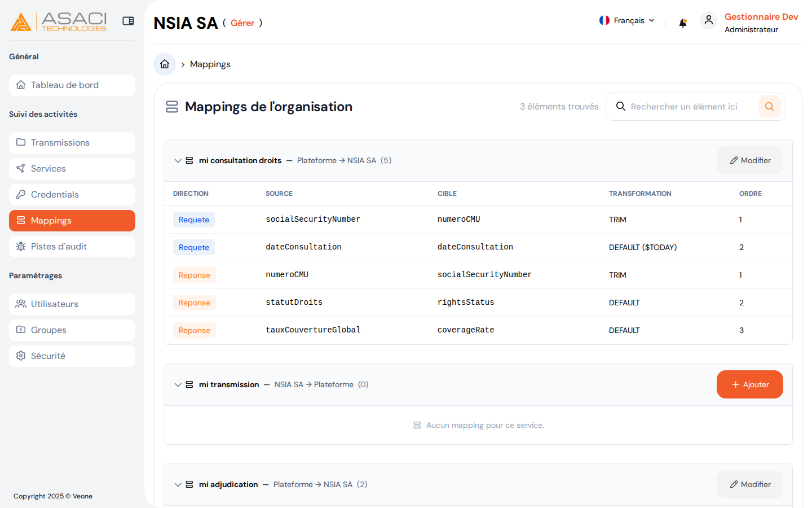Click the Credentials key icon
The image size is (812, 508).
point(21,194)
